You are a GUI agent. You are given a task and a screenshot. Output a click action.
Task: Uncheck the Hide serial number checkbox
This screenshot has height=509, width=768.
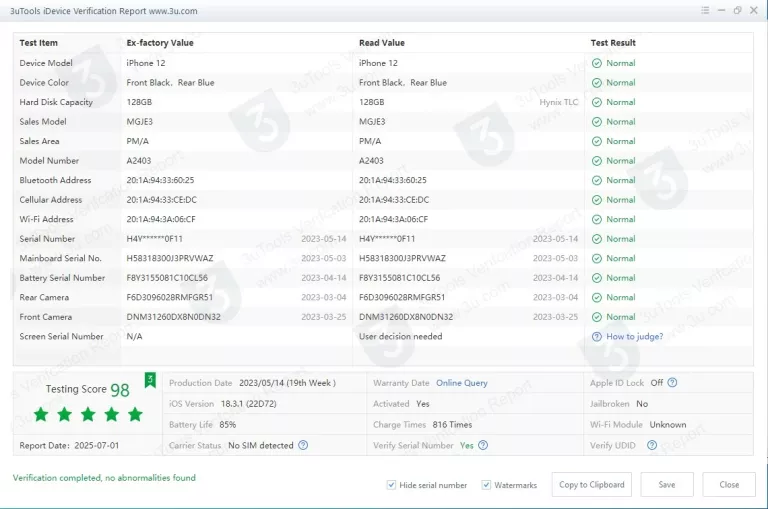coord(391,485)
